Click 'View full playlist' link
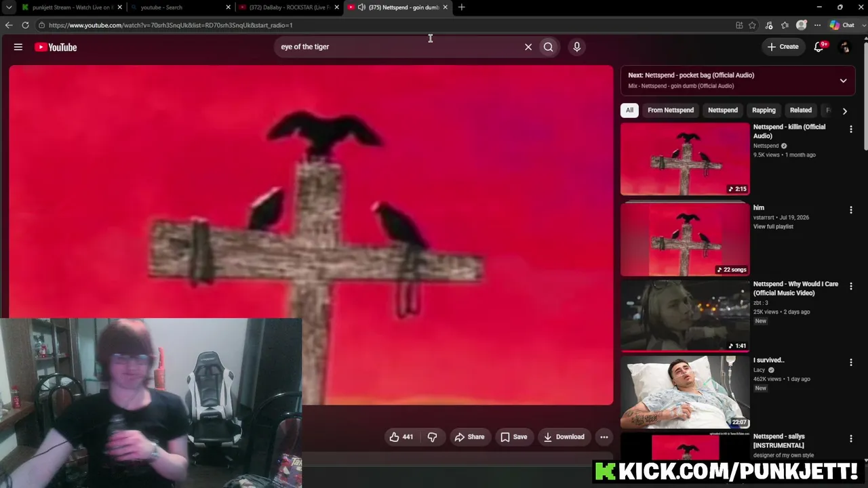 point(773,226)
